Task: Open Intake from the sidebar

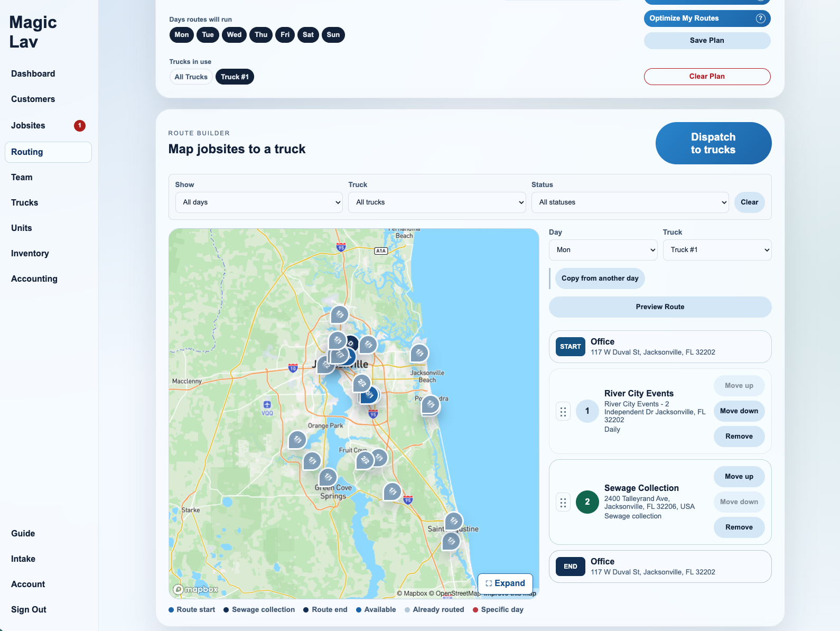Action: coord(23,559)
